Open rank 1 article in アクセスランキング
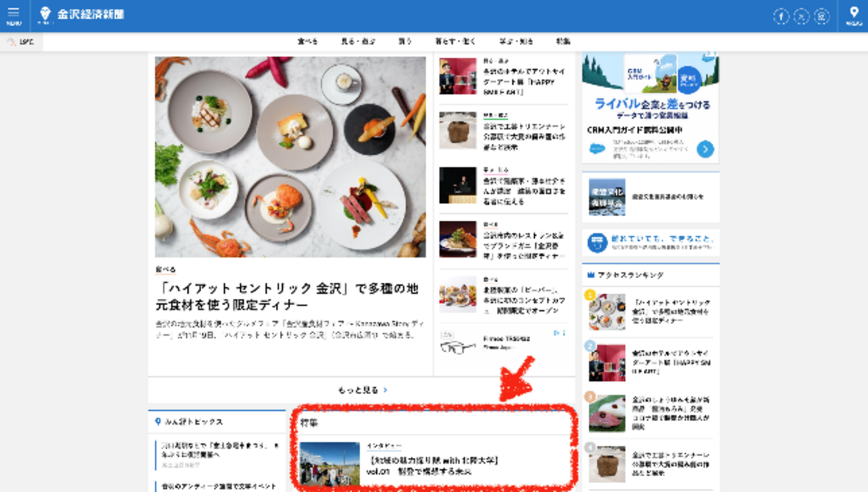The width and height of the screenshot is (868, 492). (651, 311)
